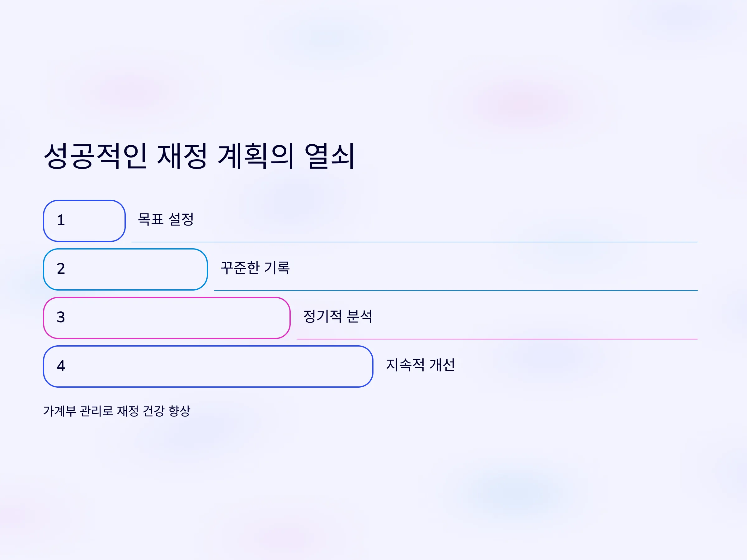The width and height of the screenshot is (747, 560).
Task: Click the word 열쇠 in the title
Action: pos(329,156)
